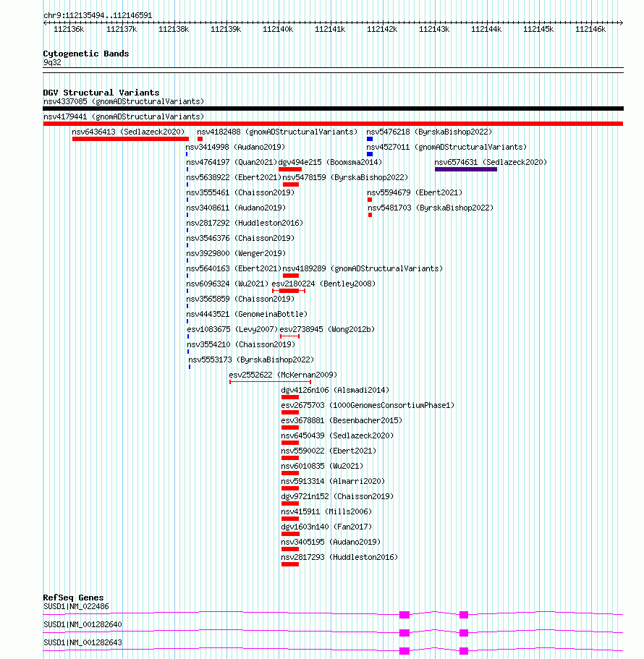644x659 pixels.
Task: Click nsv6450439 (Sedlazeck2020) label
Action: [x=337, y=435]
